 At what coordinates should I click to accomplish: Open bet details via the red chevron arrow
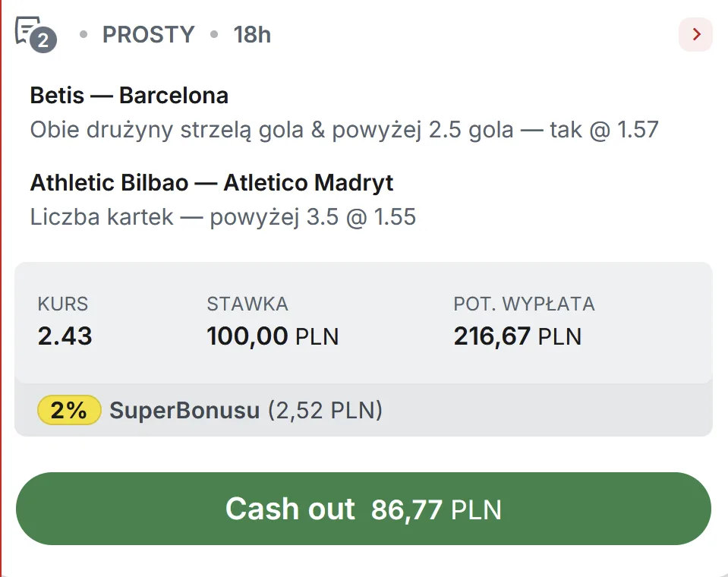pos(695,34)
